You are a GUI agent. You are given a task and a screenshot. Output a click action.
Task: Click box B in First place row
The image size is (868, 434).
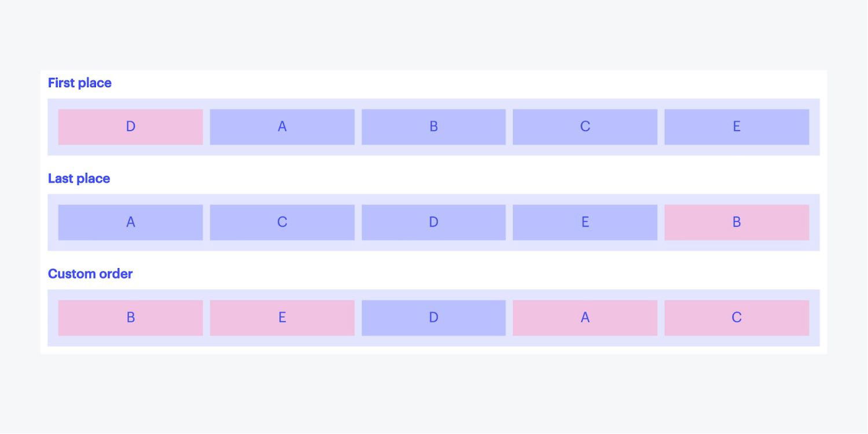pos(433,127)
